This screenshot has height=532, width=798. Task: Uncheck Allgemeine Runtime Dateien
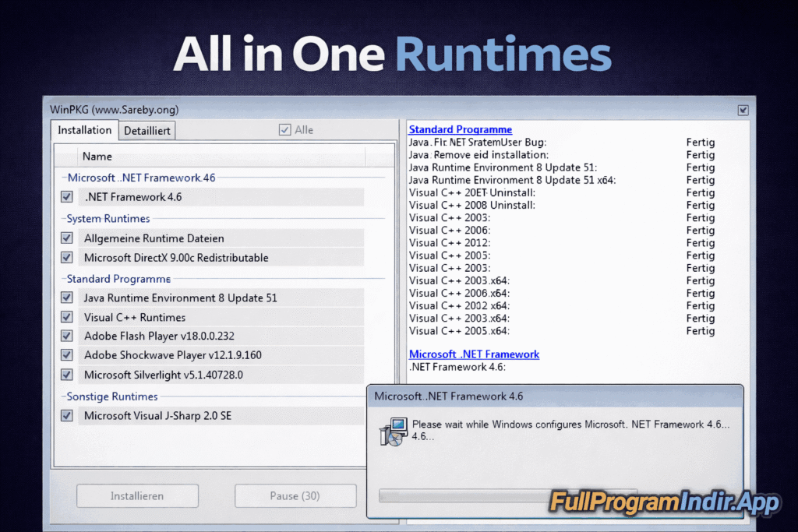tap(66, 238)
